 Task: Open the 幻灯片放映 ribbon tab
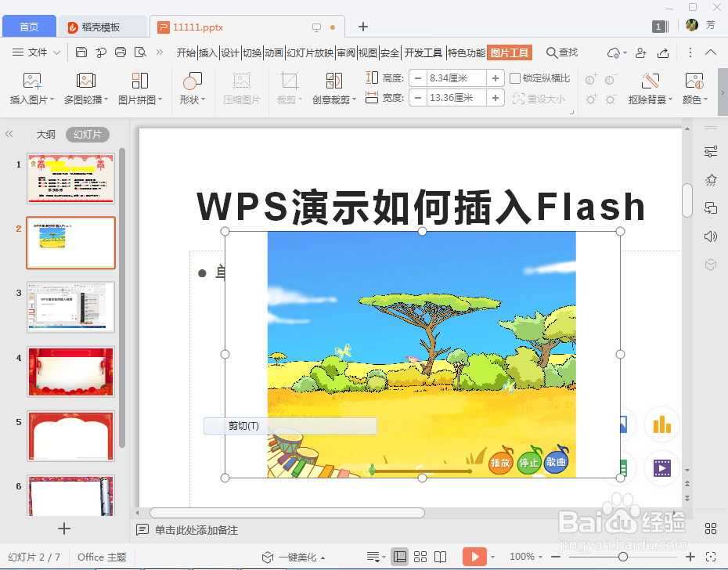pyautogui.click(x=310, y=53)
